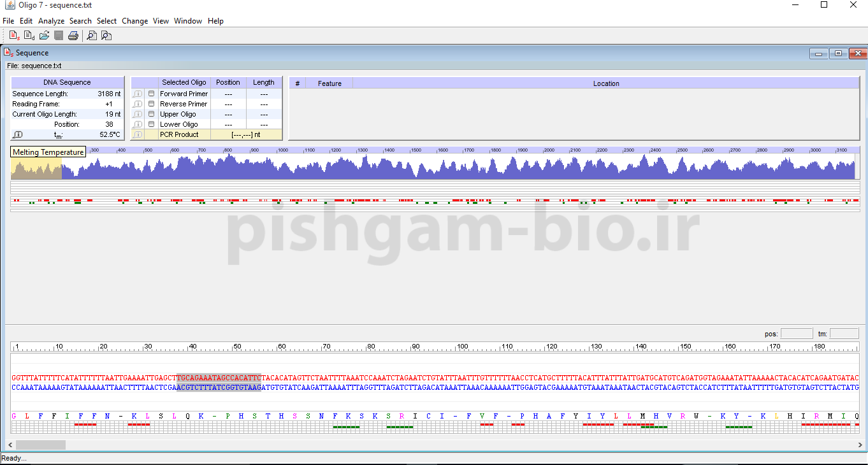
Task: Check the Forward Primer checkbox
Action: pos(152,94)
